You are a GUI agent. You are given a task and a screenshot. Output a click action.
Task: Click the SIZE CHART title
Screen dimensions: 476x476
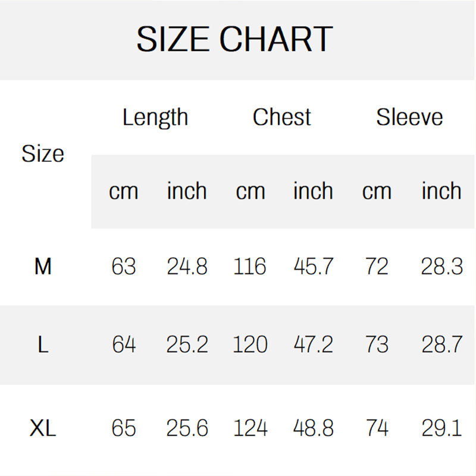[234, 40]
